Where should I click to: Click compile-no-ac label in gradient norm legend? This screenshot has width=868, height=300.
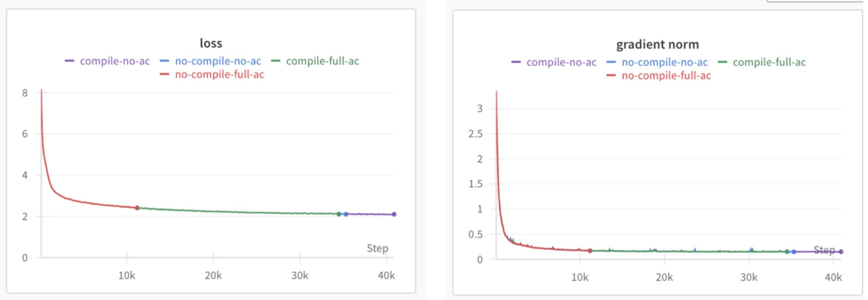click(x=561, y=62)
